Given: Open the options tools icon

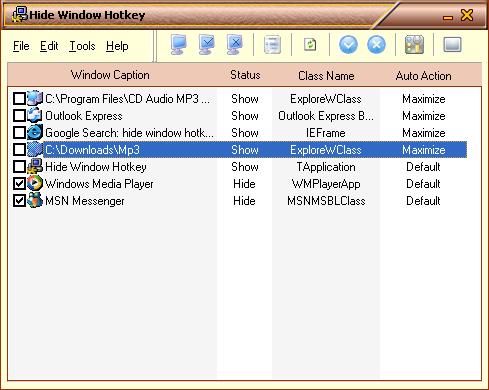Looking at the screenshot, I should pos(414,45).
